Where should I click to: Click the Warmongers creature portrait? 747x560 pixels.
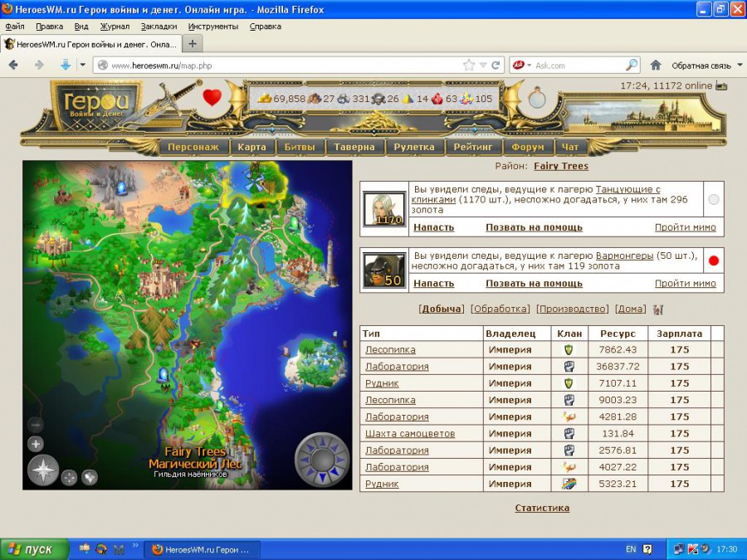pyautogui.click(x=384, y=270)
